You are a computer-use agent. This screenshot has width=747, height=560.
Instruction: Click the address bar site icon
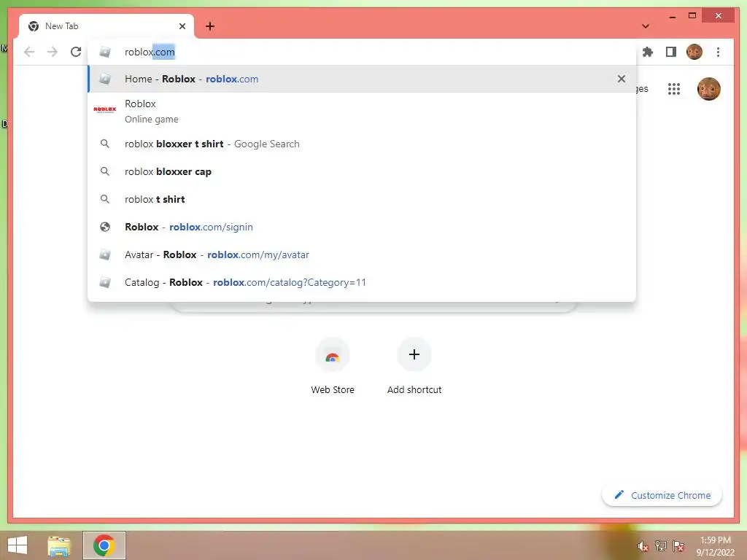tap(105, 52)
